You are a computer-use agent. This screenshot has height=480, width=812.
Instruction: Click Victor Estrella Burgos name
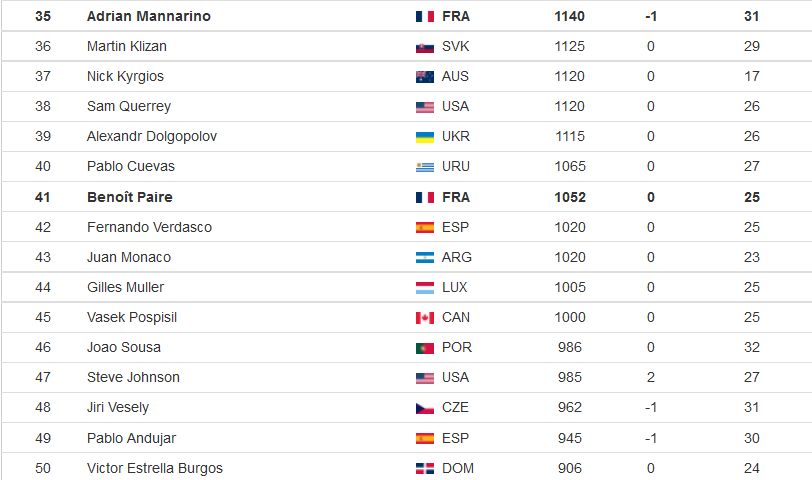pyautogui.click(x=155, y=469)
